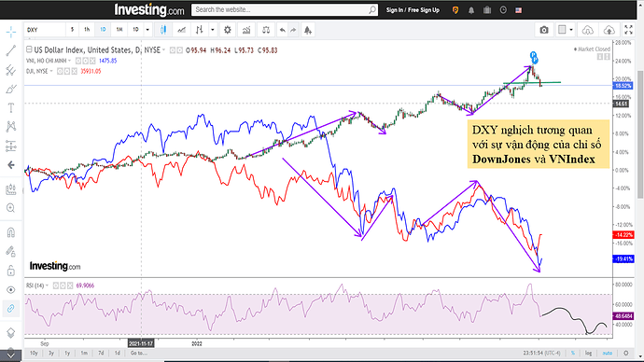Toggle visibility of the DJI series
The width and height of the screenshot is (644, 362).
click(60, 72)
